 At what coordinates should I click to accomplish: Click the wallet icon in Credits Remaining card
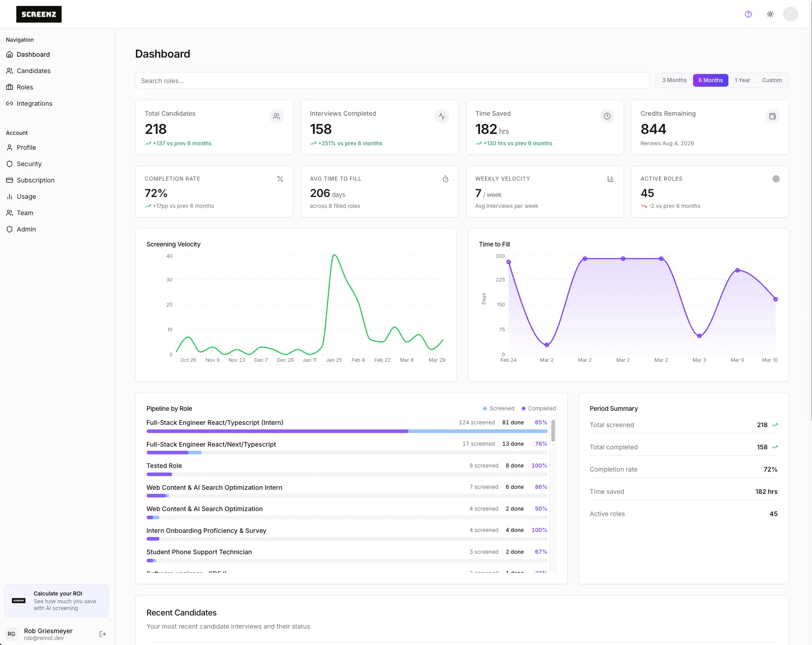tap(772, 116)
